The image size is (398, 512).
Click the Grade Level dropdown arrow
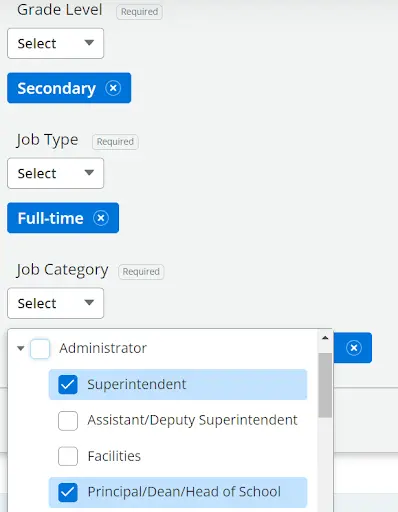point(89,43)
